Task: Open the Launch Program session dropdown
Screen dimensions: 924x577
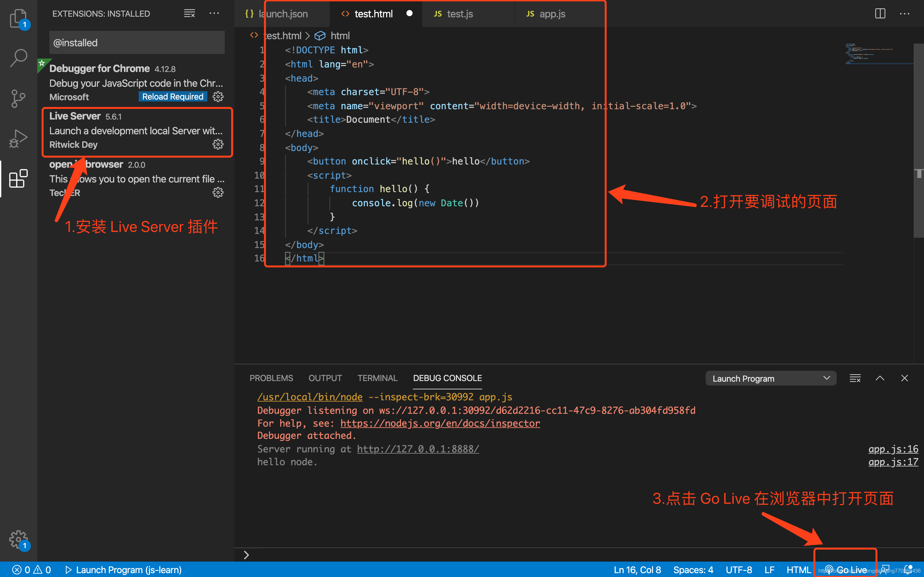Action: (771, 378)
